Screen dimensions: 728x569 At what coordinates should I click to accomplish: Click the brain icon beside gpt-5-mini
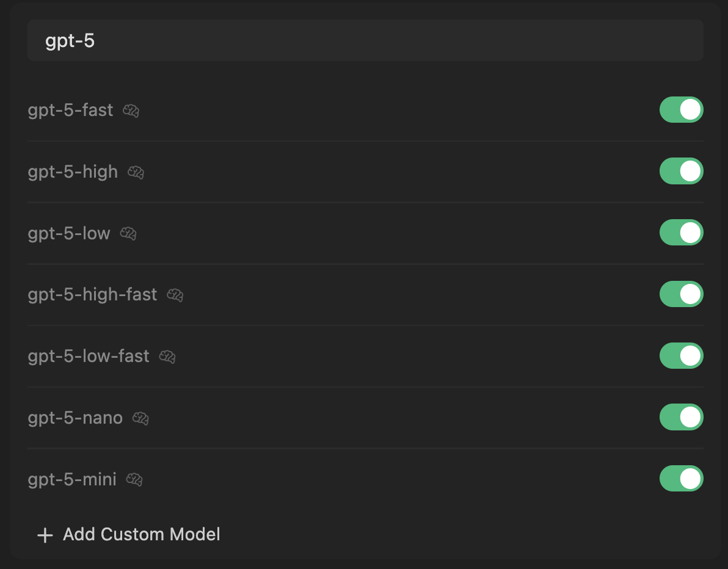coord(134,480)
